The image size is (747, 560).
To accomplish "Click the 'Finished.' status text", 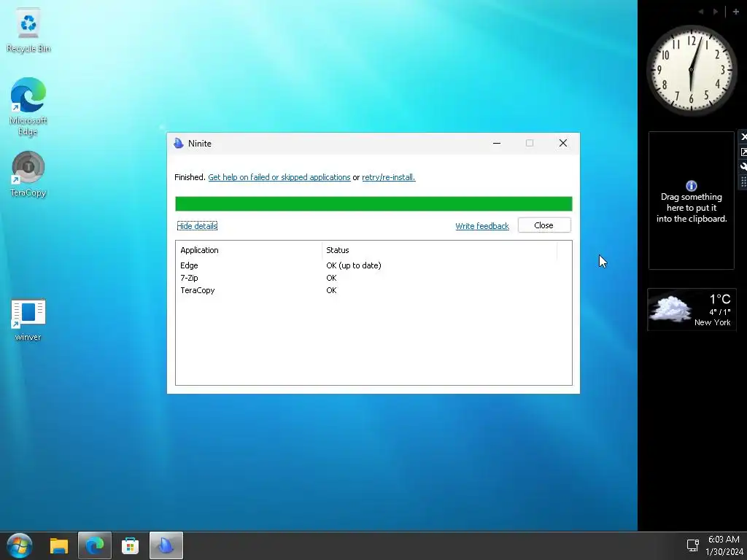I will pos(190,177).
